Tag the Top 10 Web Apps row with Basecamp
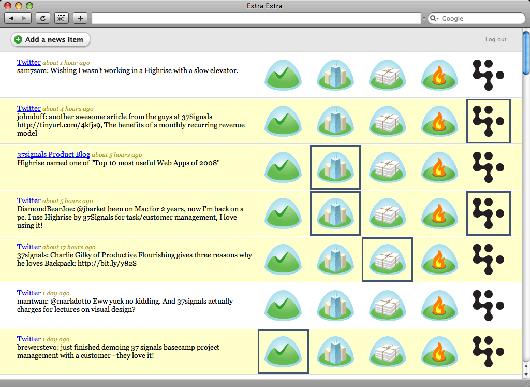This screenshot has height=387, width=530. tap(283, 167)
